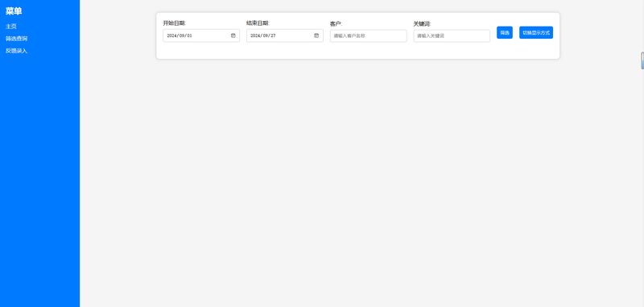Click the 筛选 button
Image resolution: width=644 pixels, height=307 pixels.
(505, 32)
